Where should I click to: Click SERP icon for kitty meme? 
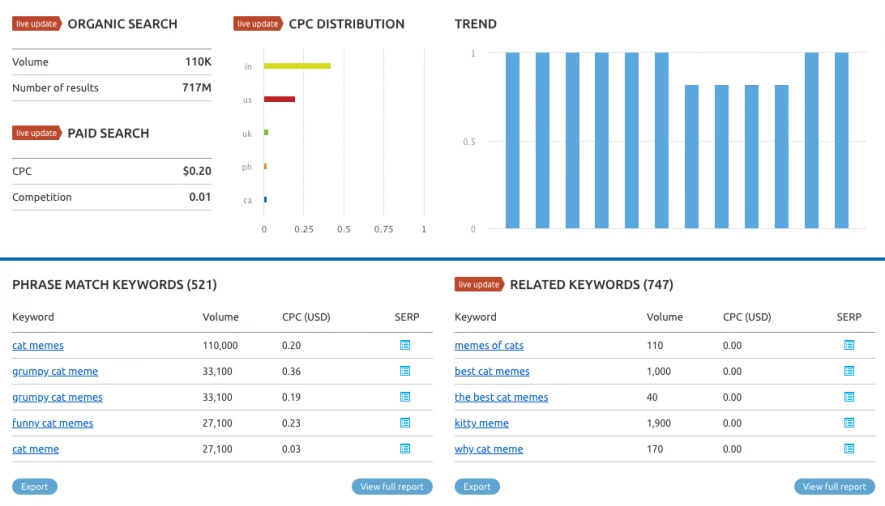coord(849,423)
